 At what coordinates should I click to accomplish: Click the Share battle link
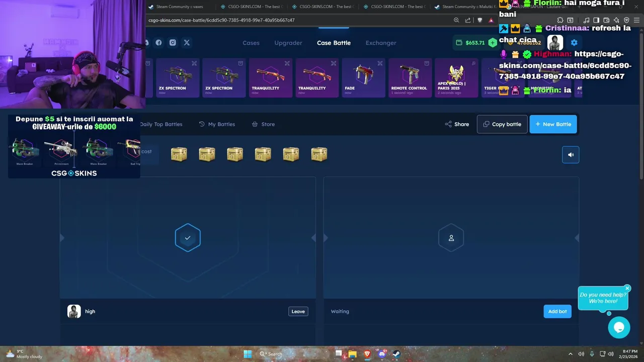(x=457, y=124)
